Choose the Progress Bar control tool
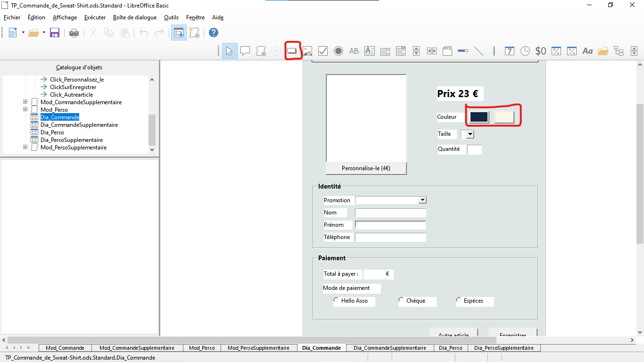The width and height of the screenshot is (644, 362). [463, 51]
